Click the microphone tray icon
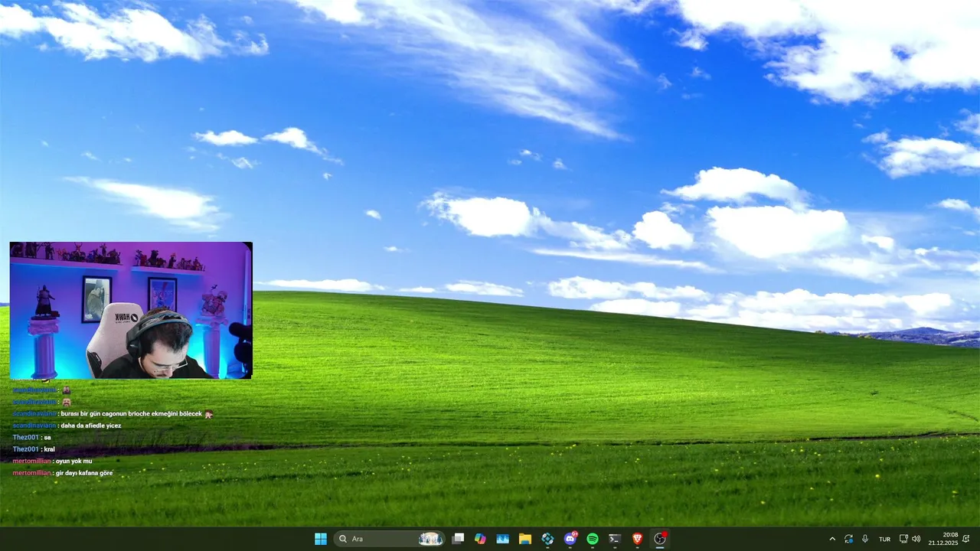The image size is (980, 551). [x=865, y=539]
